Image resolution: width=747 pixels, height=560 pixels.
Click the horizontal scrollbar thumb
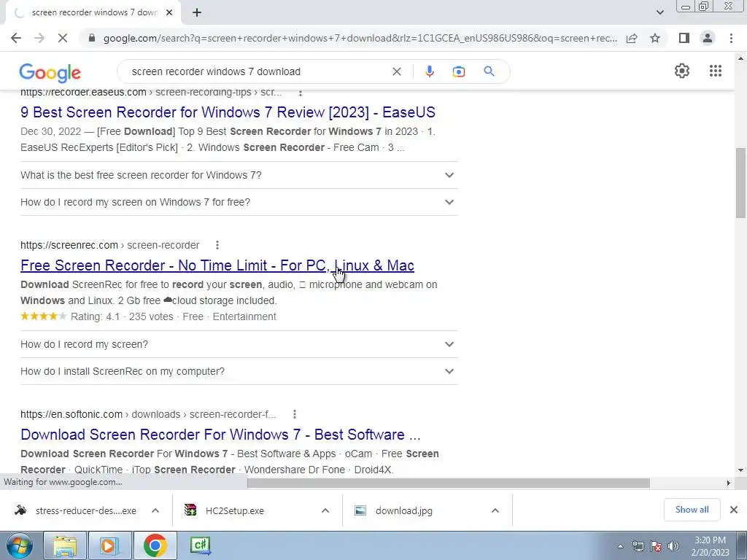[x=449, y=483]
